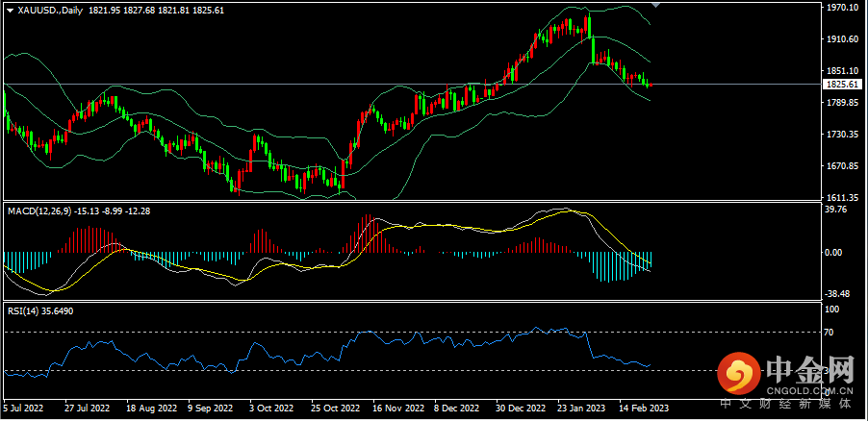Click the 1611.35 price axis label
868x421 pixels.
pos(842,197)
